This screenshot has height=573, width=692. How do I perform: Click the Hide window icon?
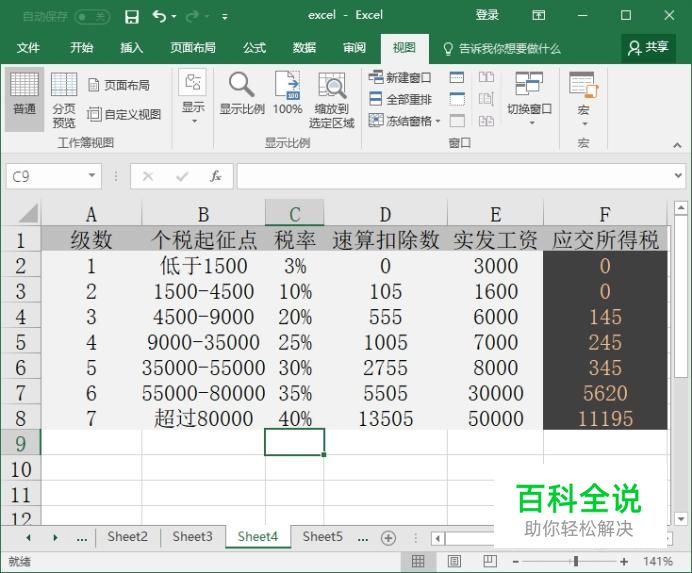[x=457, y=99]
